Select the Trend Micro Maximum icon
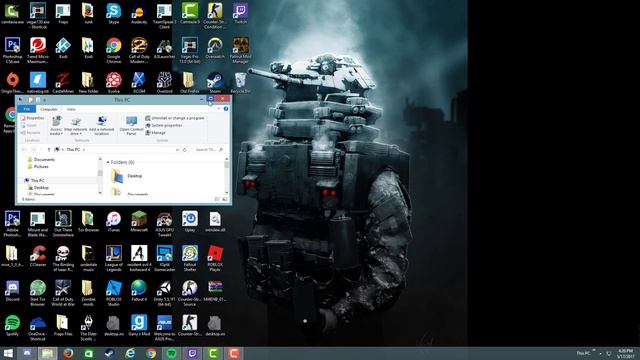Viewport: 640px width, 360px height. coord(38,50)
